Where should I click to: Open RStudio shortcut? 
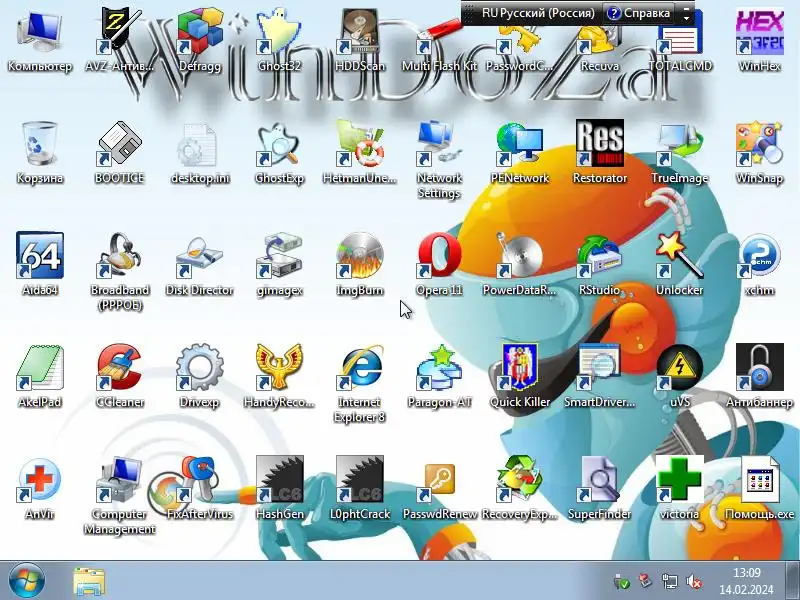pos(599,264)
